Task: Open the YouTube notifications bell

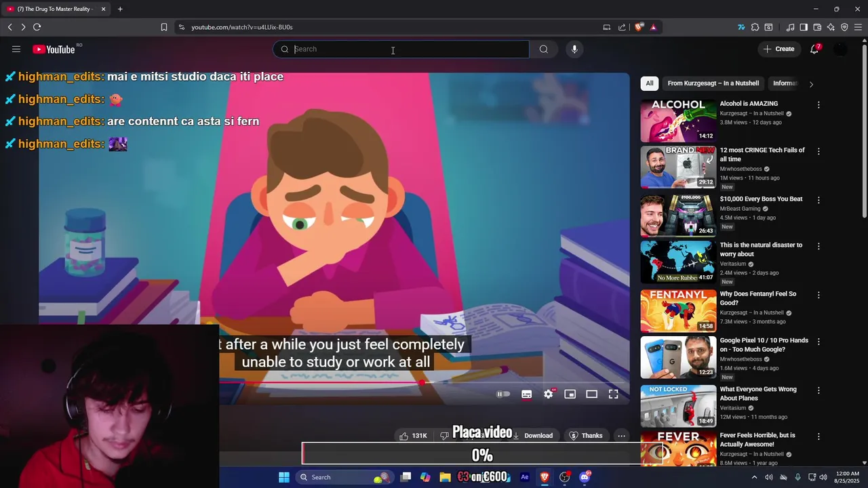Action: pos(814,49)
